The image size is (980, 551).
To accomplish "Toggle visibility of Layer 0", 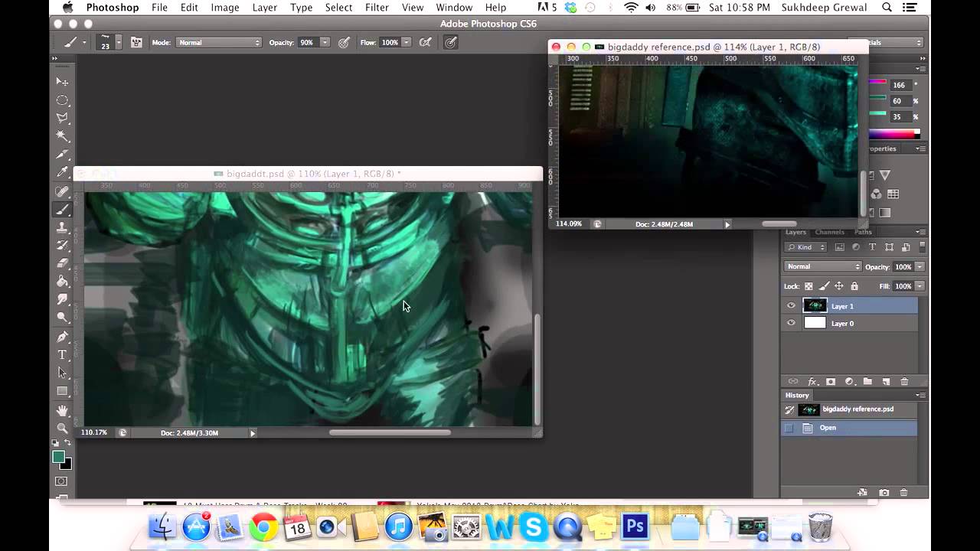I will (791, 323).
